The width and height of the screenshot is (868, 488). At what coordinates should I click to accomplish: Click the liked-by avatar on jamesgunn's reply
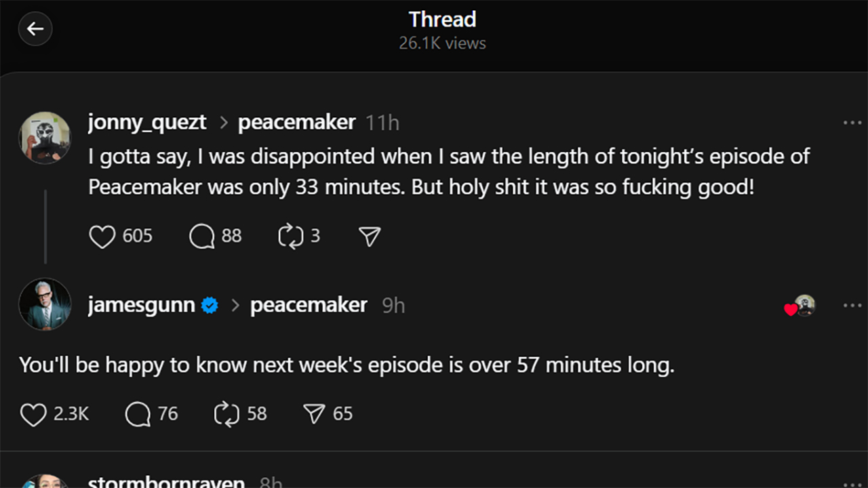coord(804,306)
